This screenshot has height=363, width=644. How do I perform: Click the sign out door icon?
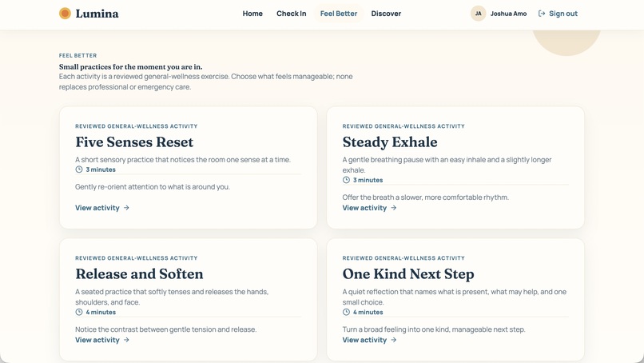click(x=542, y=14)
